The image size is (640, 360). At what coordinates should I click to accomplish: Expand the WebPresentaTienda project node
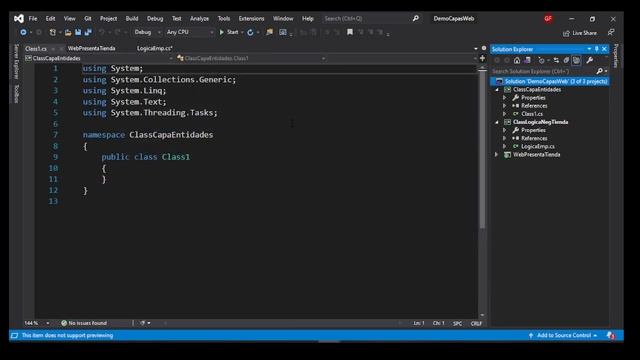tap(497, 155)
